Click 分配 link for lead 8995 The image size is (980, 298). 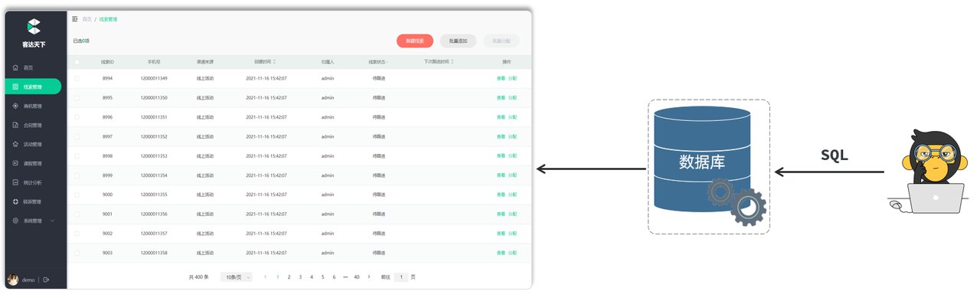pyautogui.click(x=513, y=98)
